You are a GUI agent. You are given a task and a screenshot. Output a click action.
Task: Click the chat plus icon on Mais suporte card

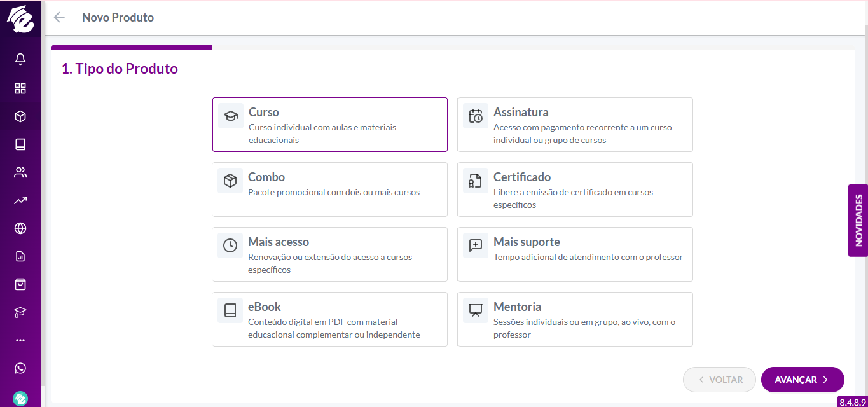(476, 245)
